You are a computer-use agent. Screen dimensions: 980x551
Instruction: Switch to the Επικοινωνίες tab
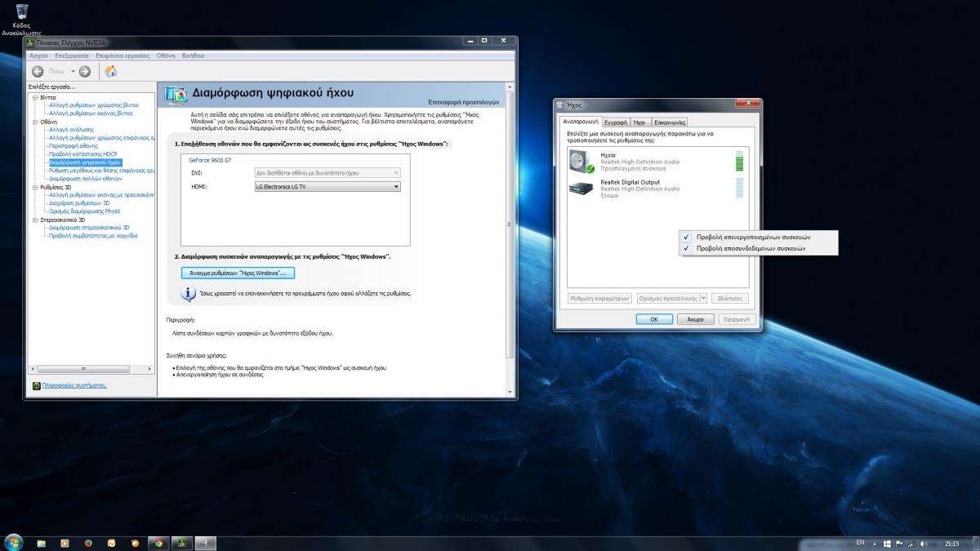point(669,122)
